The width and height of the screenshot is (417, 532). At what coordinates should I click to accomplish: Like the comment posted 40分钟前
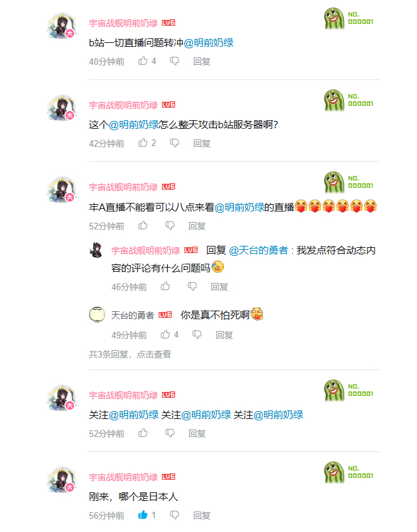pyautogui.click(x=143, y=61)
